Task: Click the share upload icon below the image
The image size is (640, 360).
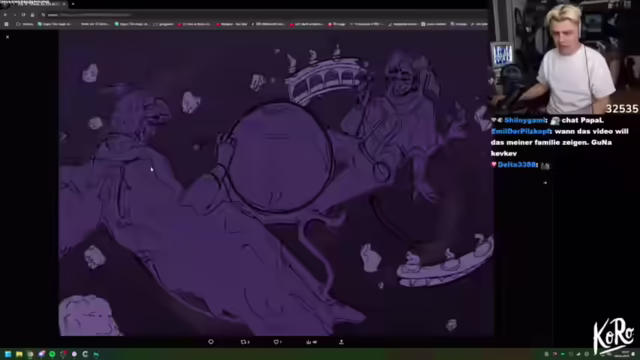Action: click(341, 342)
